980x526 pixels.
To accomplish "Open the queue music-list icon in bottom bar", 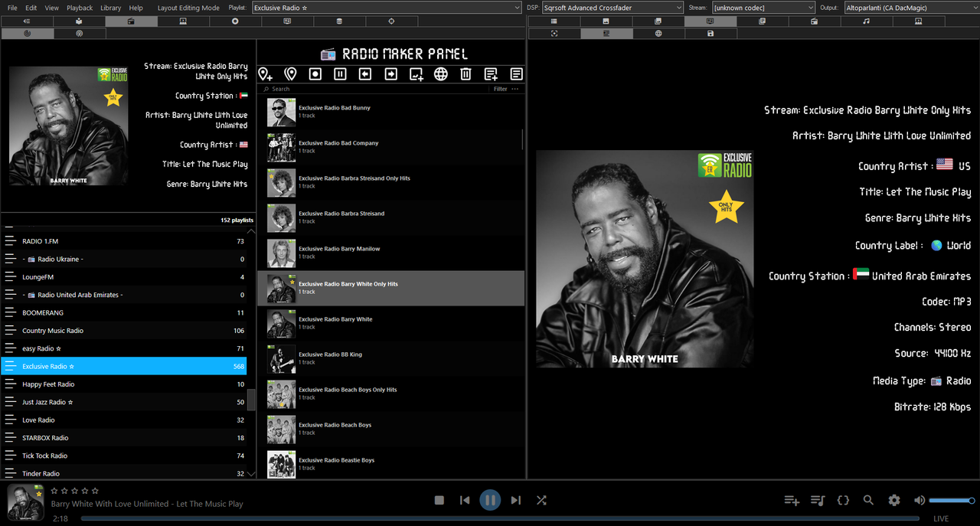I will [818, 500].
